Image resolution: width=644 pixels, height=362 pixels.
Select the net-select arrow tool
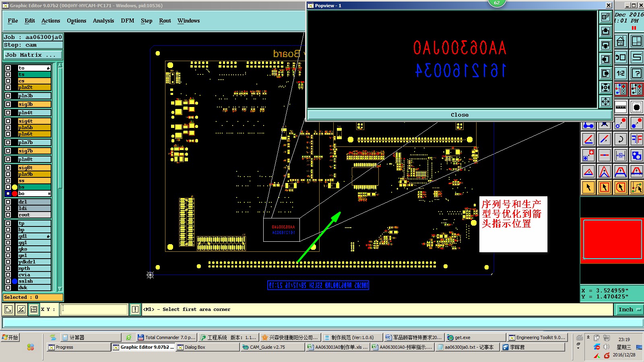click(x=637, y=187)
